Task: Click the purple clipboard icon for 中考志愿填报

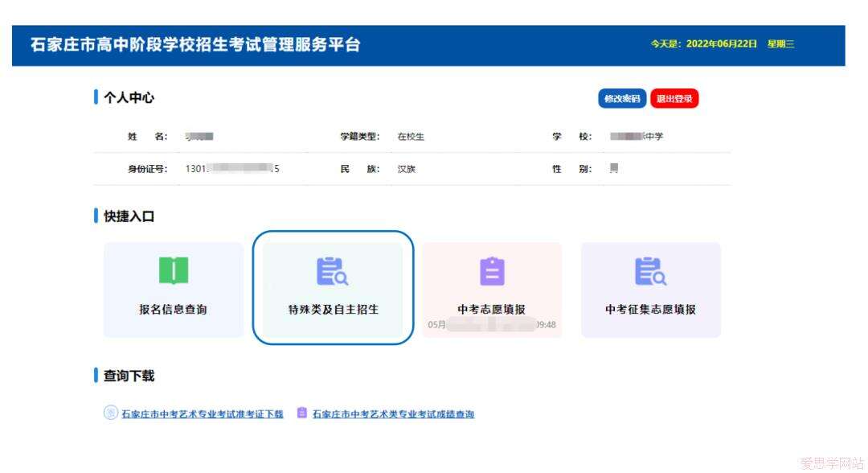Action: [x=492, y=272]
